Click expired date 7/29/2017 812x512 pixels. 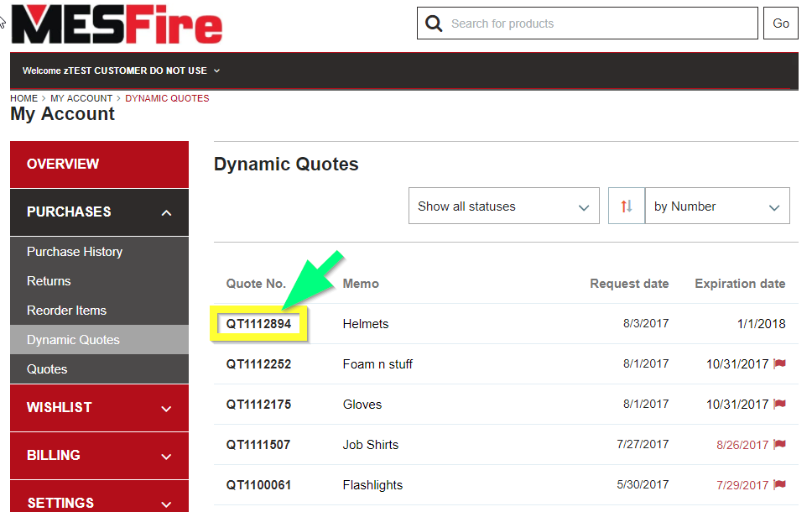[x=742, y=485]
